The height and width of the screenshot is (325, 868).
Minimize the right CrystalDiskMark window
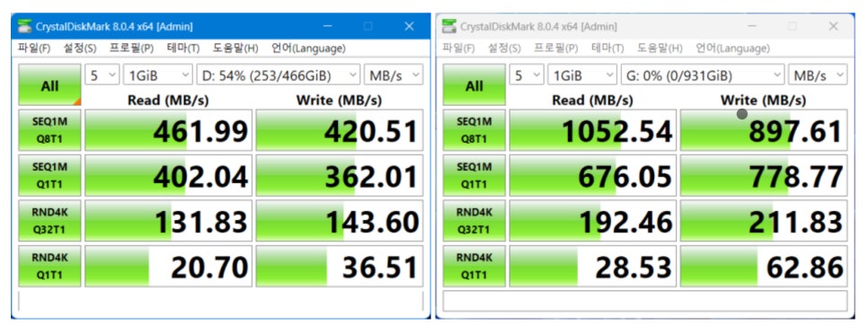(752, 26)
